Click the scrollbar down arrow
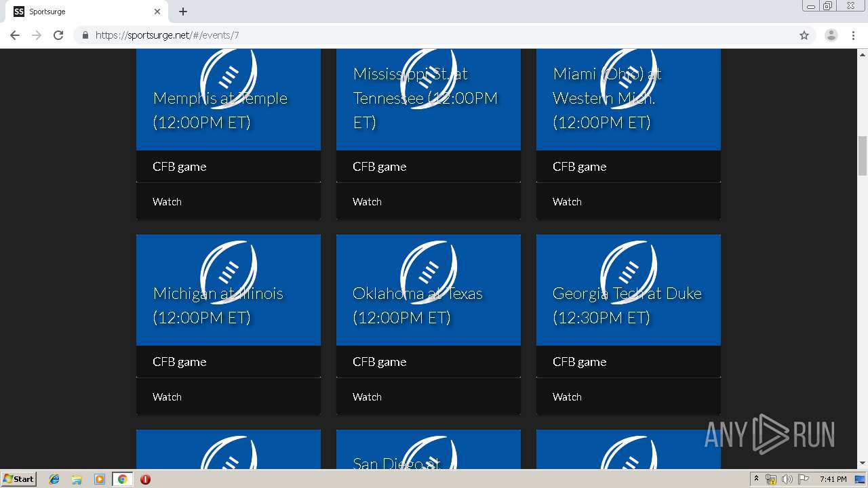This screenshot has height=488, width=868. tap(863, 464)
